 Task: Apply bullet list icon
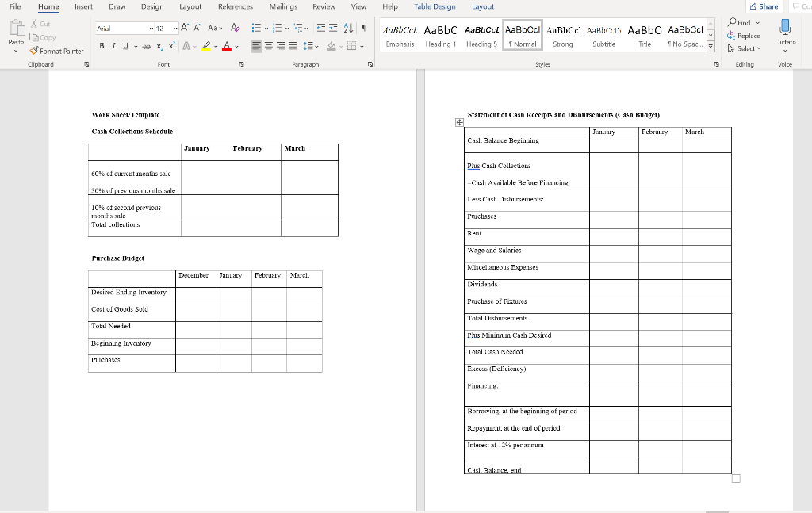pyautogui.click(x=256, y=28)
